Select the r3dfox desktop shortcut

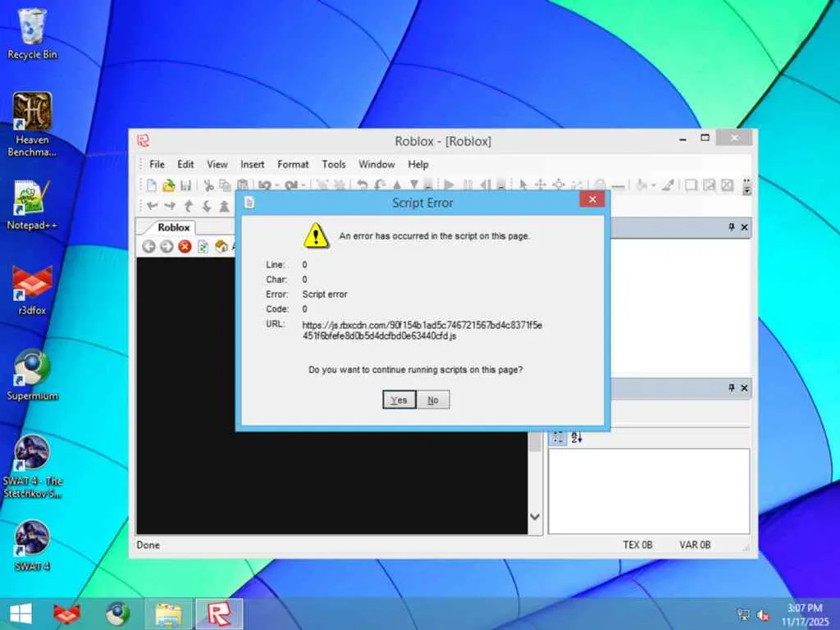(32, 290)
